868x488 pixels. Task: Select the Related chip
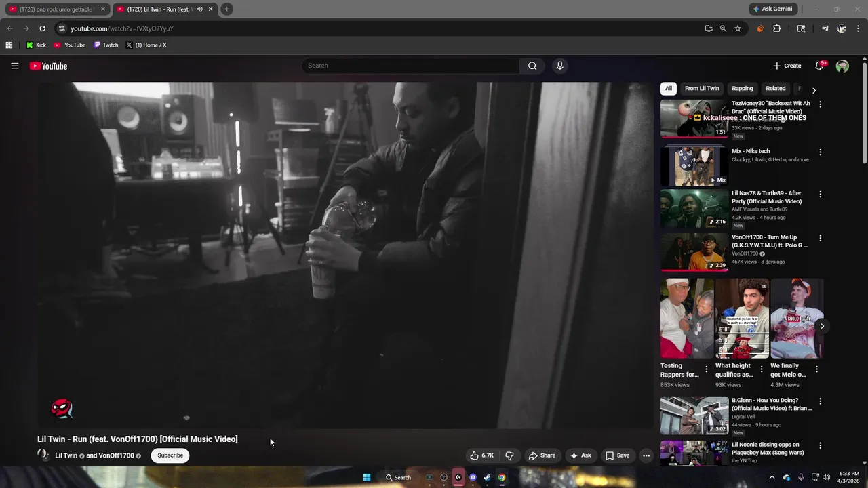coord(776,89)
